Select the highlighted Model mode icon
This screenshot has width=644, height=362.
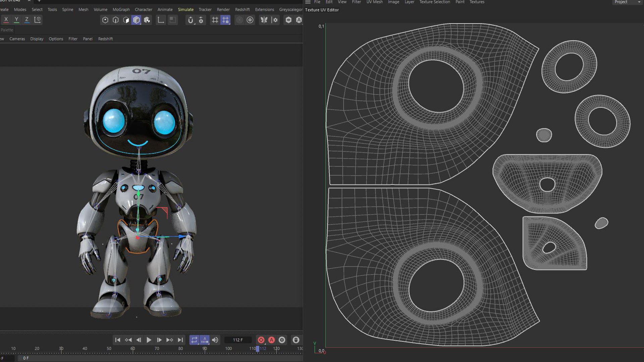pyautogui.click(x=137, y=20)
